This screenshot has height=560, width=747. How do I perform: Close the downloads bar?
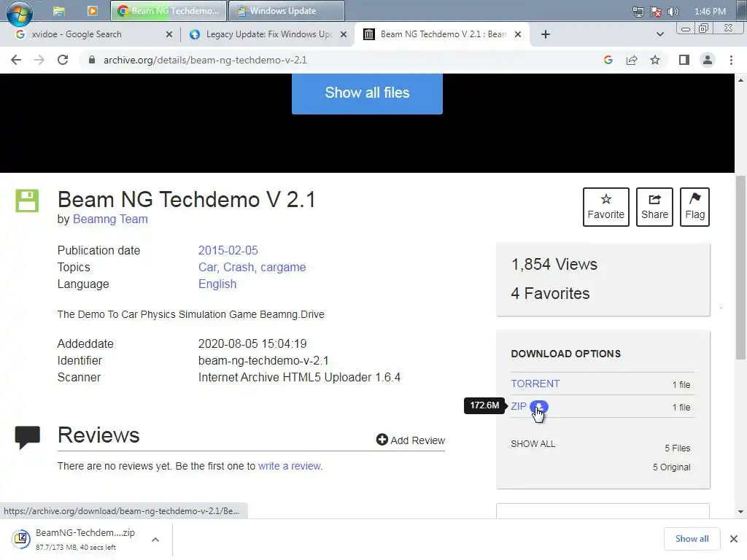tap(734, 539)
